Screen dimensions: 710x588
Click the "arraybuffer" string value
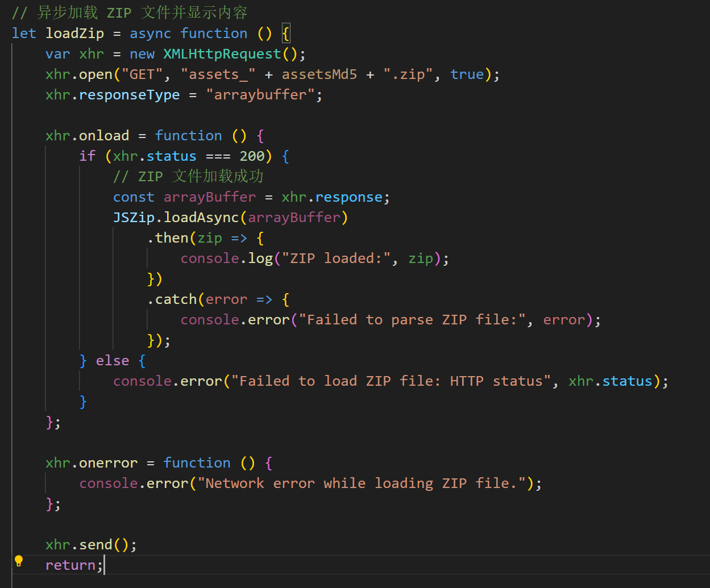pos(260,95)
